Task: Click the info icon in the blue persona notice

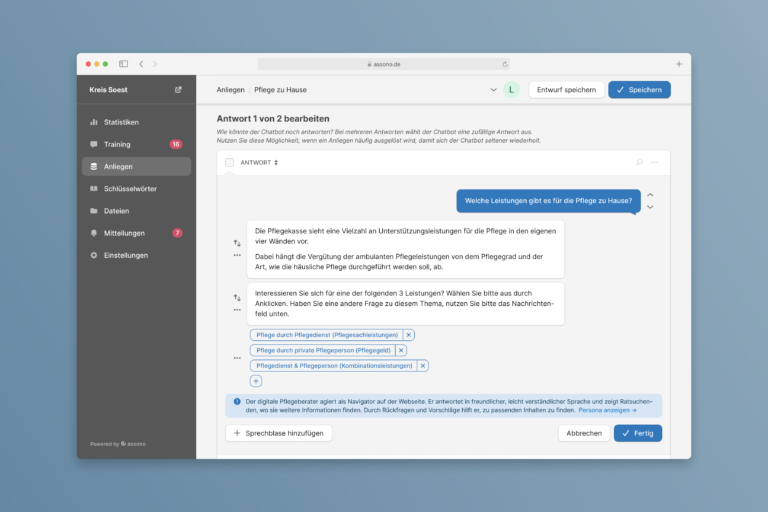Action: coord(237,401)
